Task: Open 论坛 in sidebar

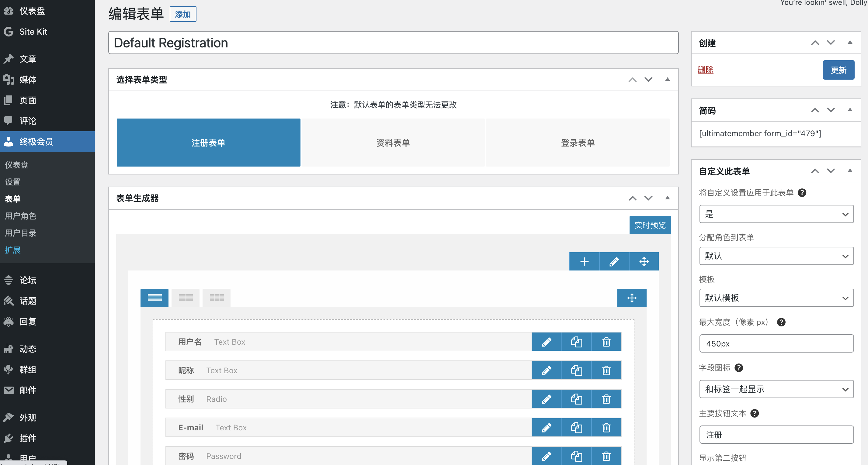Action: [28, 280]
